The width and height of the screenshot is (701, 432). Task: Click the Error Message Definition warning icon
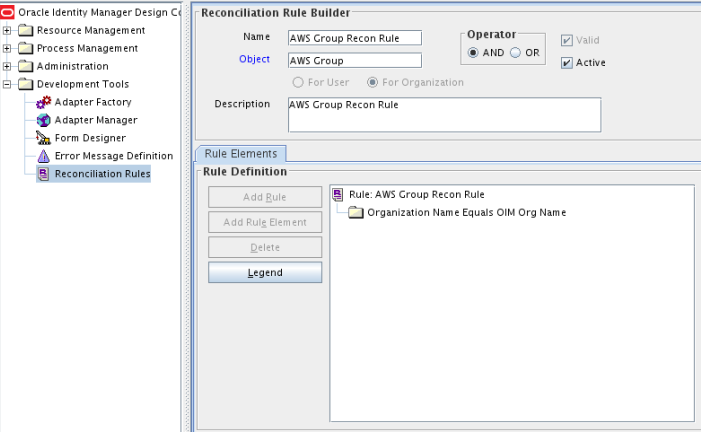click(x=43, y=156)
